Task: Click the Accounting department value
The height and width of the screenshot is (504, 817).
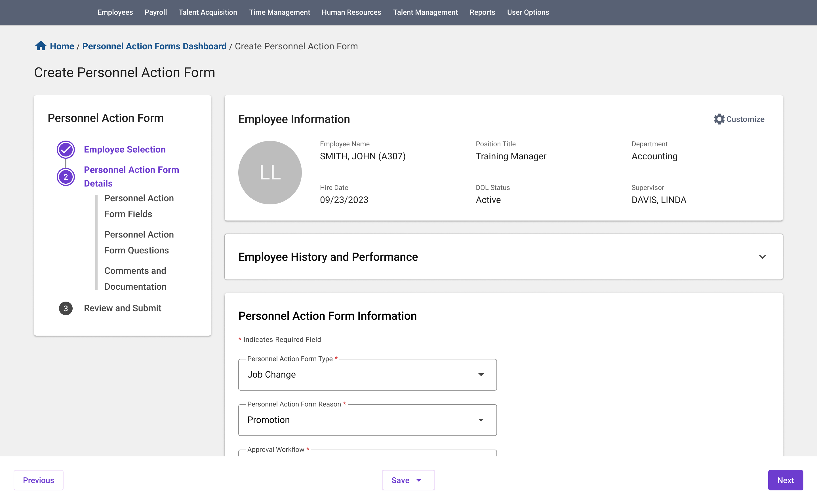Action: click(654, 156)
